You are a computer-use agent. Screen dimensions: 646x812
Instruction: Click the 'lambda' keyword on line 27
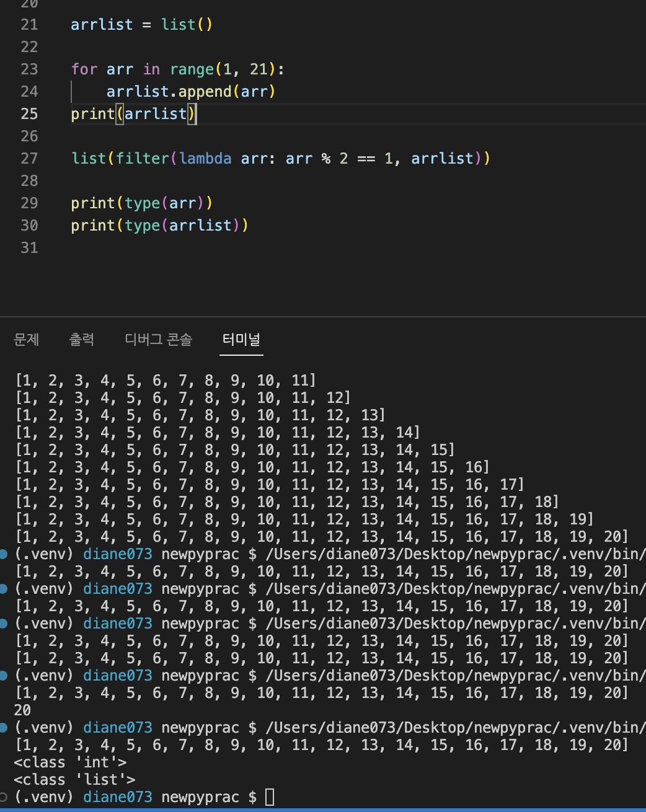205,159
